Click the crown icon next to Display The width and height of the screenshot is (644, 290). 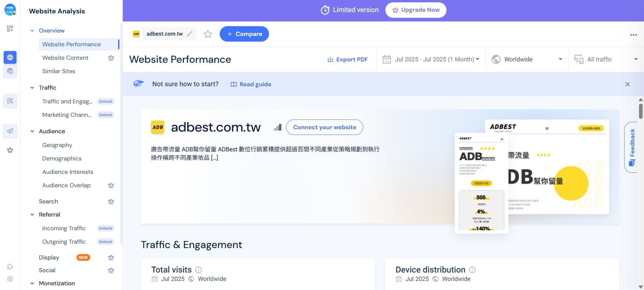point(111,257)
